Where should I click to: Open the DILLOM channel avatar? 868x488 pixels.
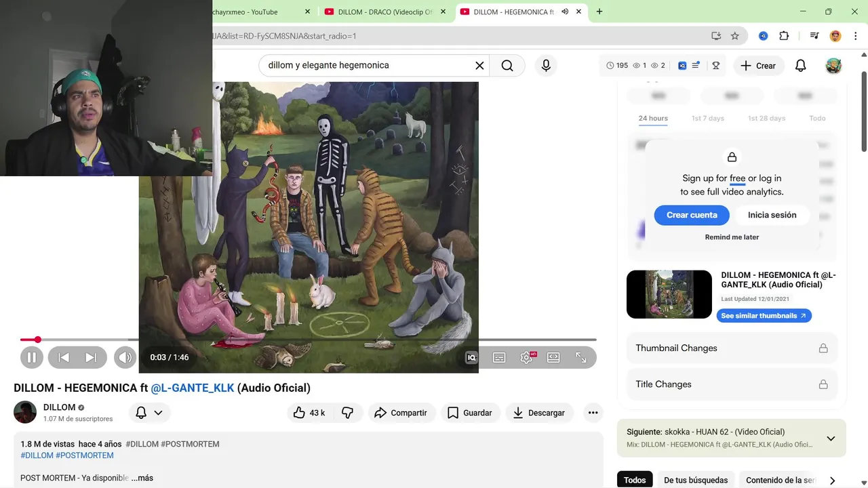pos(25,412)
